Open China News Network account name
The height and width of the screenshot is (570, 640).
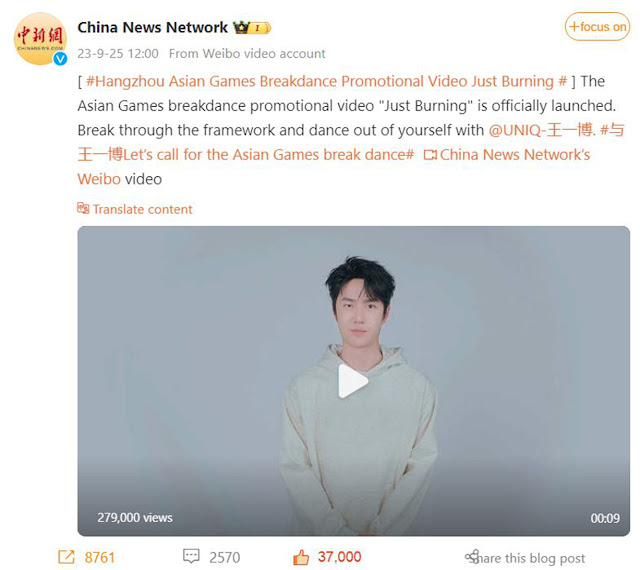[x=153, y=27]
